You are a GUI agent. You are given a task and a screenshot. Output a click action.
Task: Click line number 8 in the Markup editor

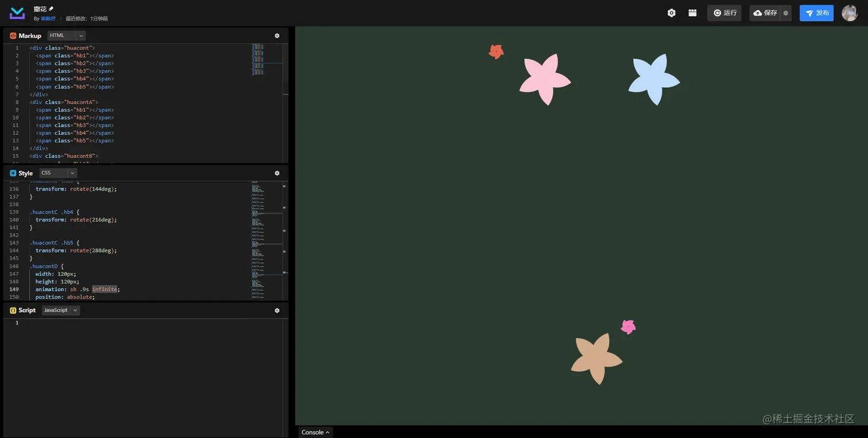[17, 102]
